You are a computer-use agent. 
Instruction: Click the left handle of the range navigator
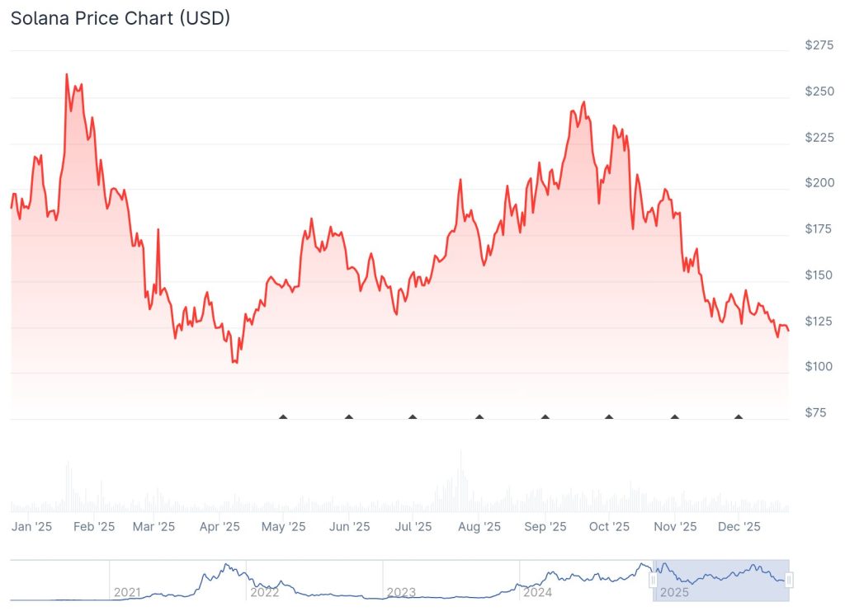coord(654,581)
